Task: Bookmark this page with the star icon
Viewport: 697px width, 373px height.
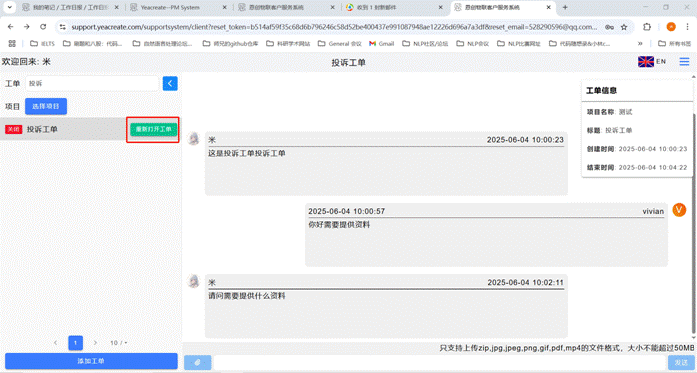Action: click(624, 27)
